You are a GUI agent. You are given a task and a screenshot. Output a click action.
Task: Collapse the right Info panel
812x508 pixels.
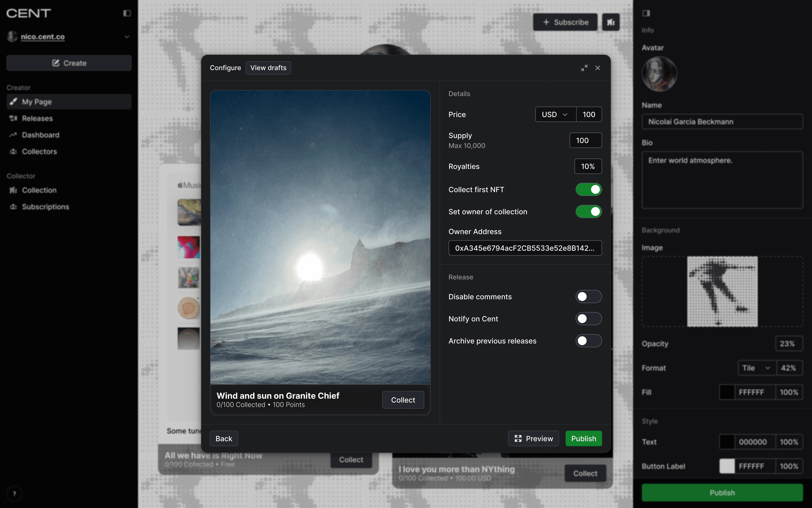coord(646,13)
